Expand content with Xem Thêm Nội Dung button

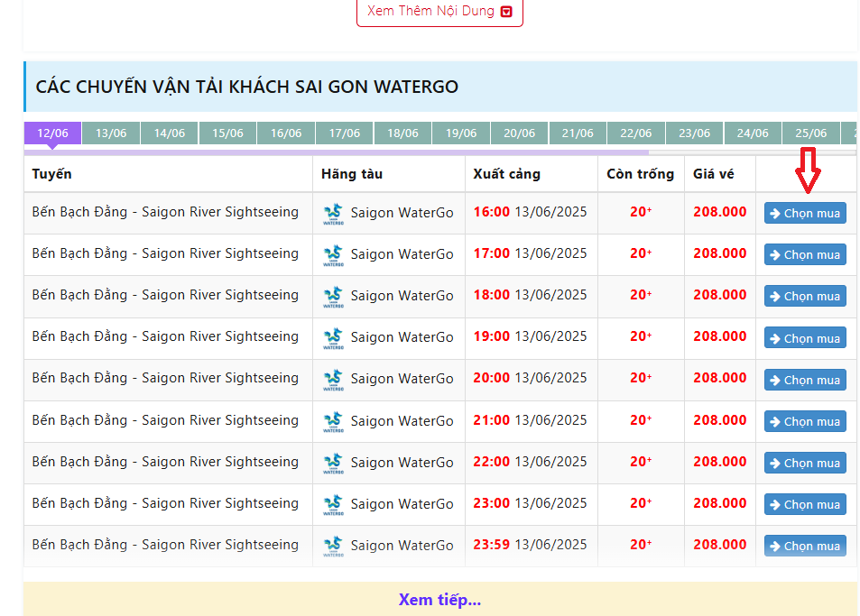439,12
